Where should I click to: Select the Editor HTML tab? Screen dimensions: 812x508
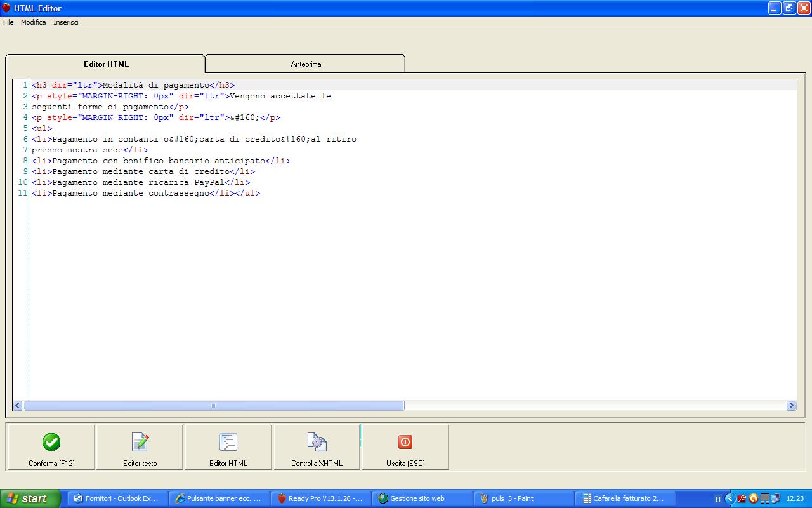click(106, 64)
